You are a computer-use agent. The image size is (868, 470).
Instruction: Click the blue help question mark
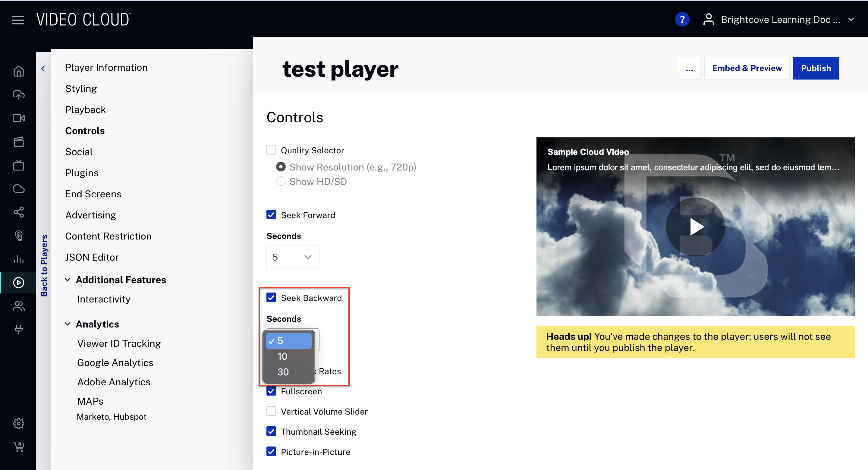point(682,20)
